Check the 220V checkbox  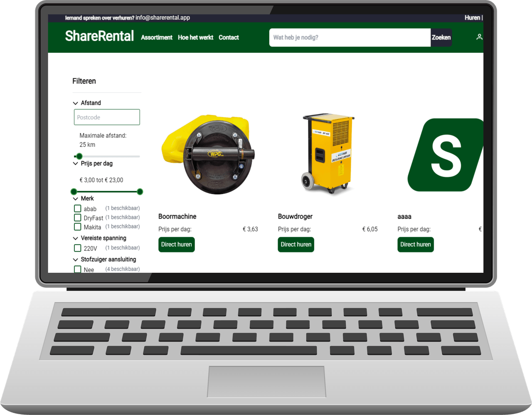point(78,248)
